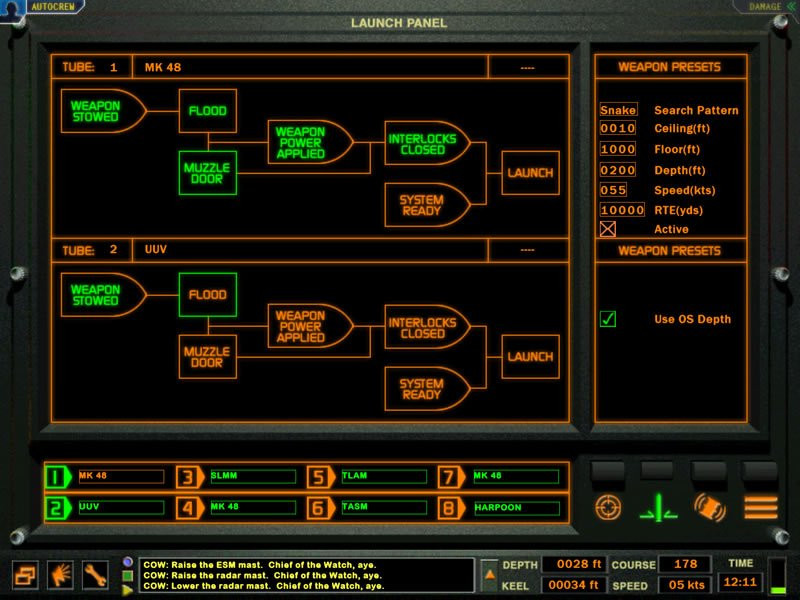Open the orange sonar emitter icon

tap(710, 508)
